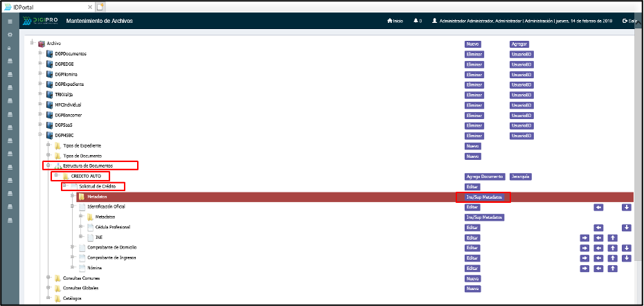Viewport: 644px width, 306px height.
Task: Click right arrow on INE row
Action: pos(585,237)
